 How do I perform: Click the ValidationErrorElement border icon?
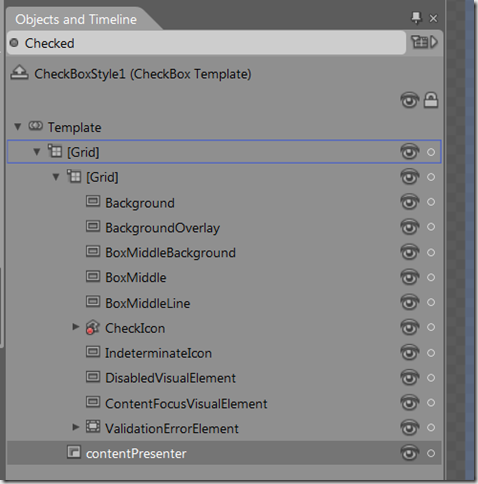[x=93, y=427]
